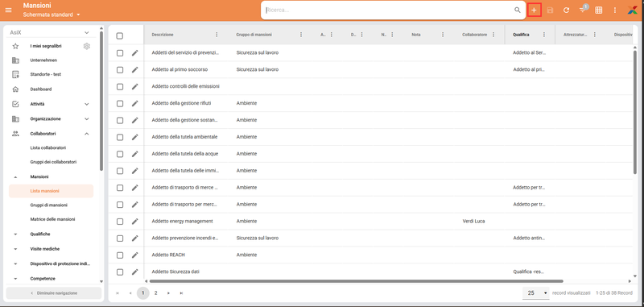Check Addetto al primo soccorso row
The width and height of the screenshot is (644, 307).
click(119, 70)
